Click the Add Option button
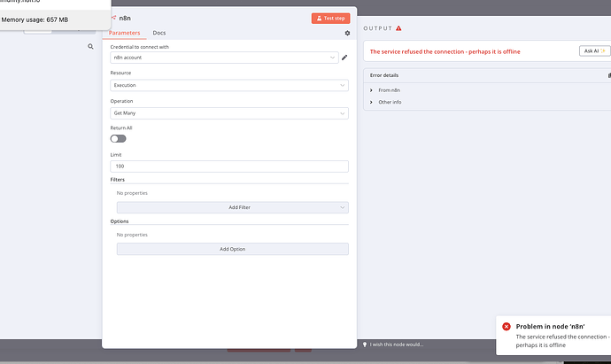 point(233,249)
